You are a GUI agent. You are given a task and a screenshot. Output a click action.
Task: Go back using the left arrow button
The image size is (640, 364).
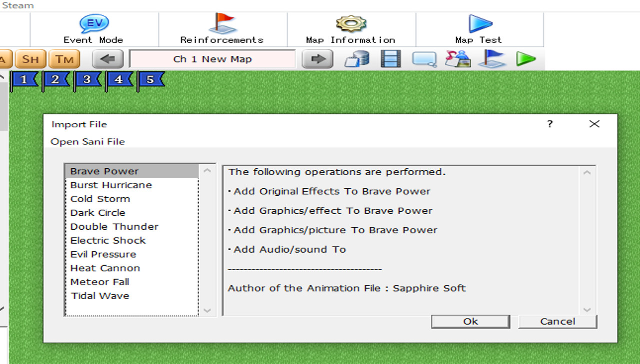point(106,59)
